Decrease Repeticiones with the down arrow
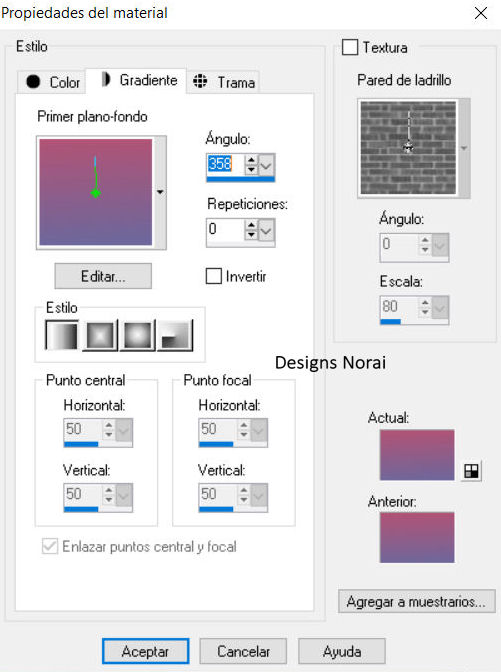 point(251,235)
